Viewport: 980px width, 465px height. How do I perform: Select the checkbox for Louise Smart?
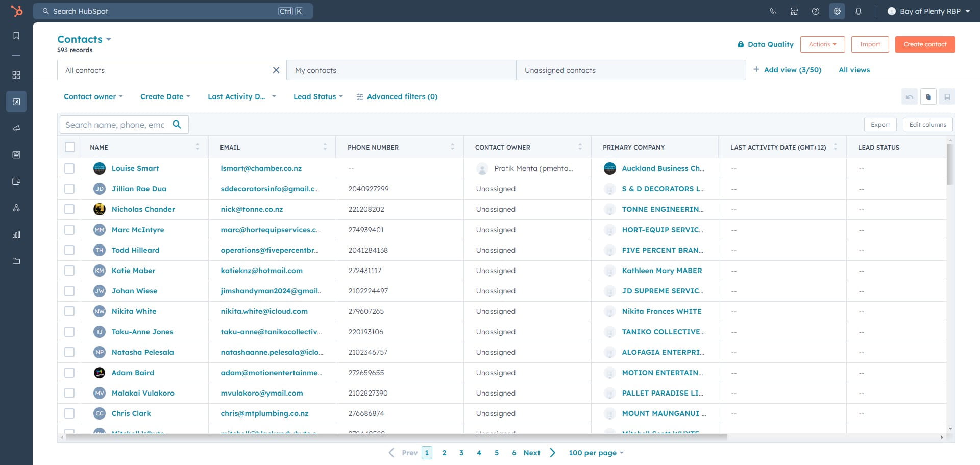click(x=70, y=168)
